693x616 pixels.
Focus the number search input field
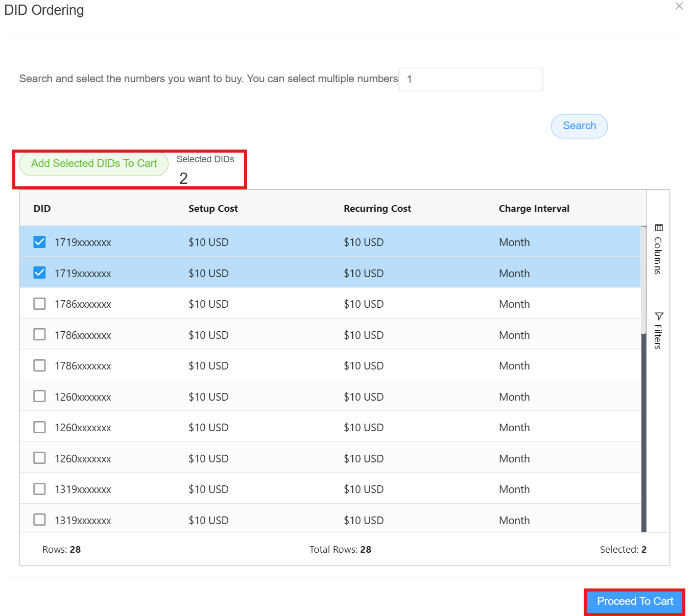(x=470, y=80)
